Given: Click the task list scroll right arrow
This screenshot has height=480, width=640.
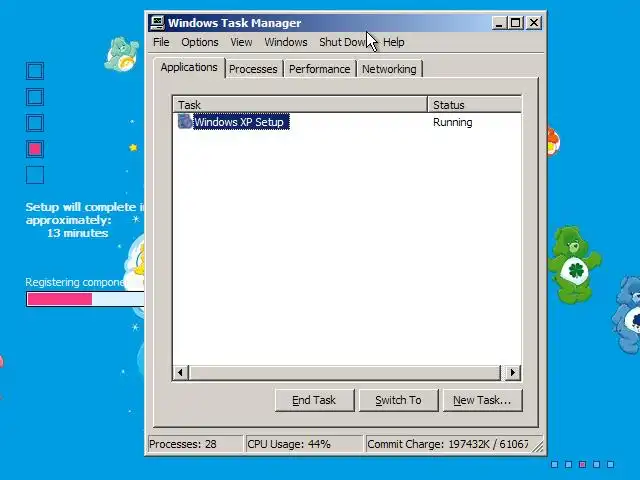Looking at the screenshot, I should pyautogui.click(x=513, y=372).
